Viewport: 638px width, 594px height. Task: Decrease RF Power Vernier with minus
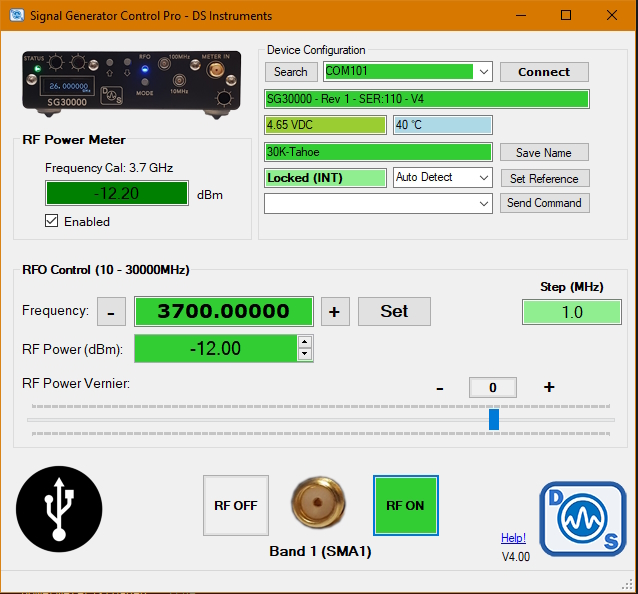point(439,387)
